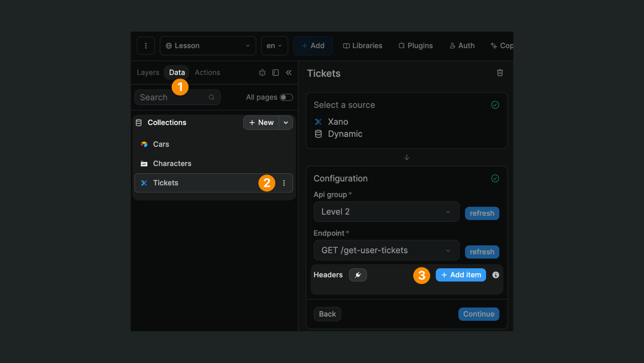Enable the All pages toggle
Image resolution: width=644 pixels, height=363 pixels.
click(286, 97)
